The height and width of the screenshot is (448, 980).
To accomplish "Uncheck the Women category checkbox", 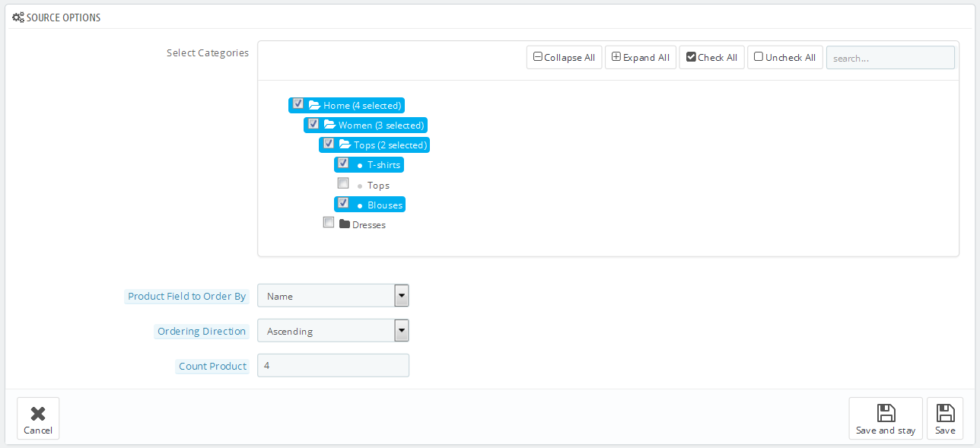I will coord(313,124).
